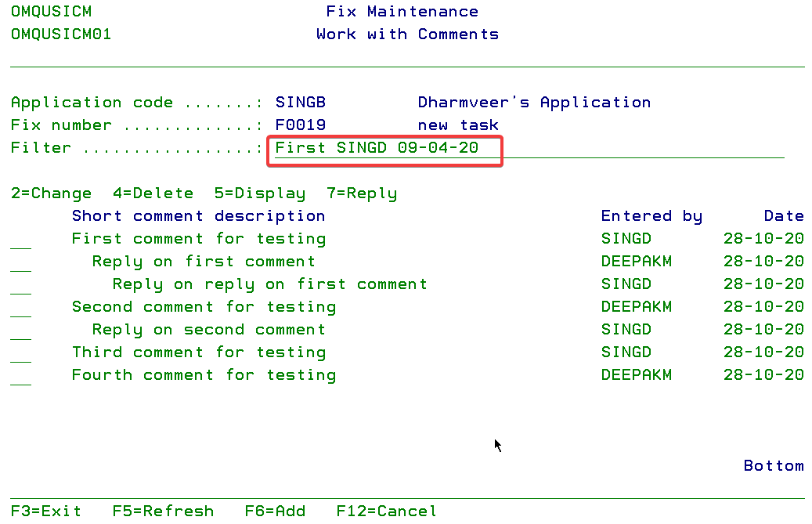812x524 pixels.
Task: Click F6=Add to add a comment
Action: 275,511
